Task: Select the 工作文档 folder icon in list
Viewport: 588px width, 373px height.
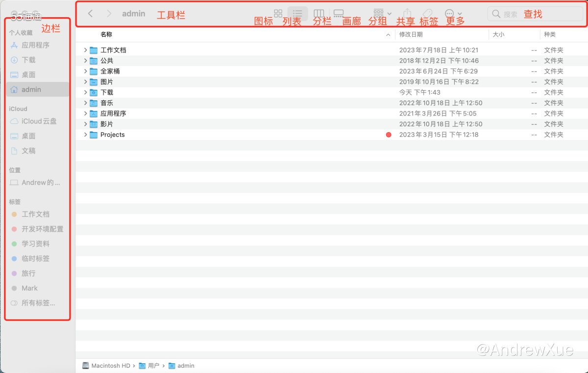Action: point(94,50)
